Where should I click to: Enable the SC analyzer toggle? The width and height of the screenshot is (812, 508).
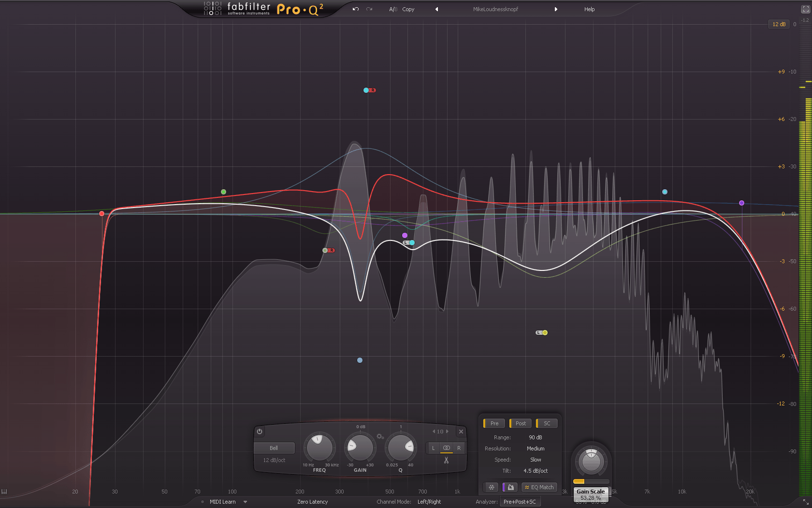[x=547, y=423]
